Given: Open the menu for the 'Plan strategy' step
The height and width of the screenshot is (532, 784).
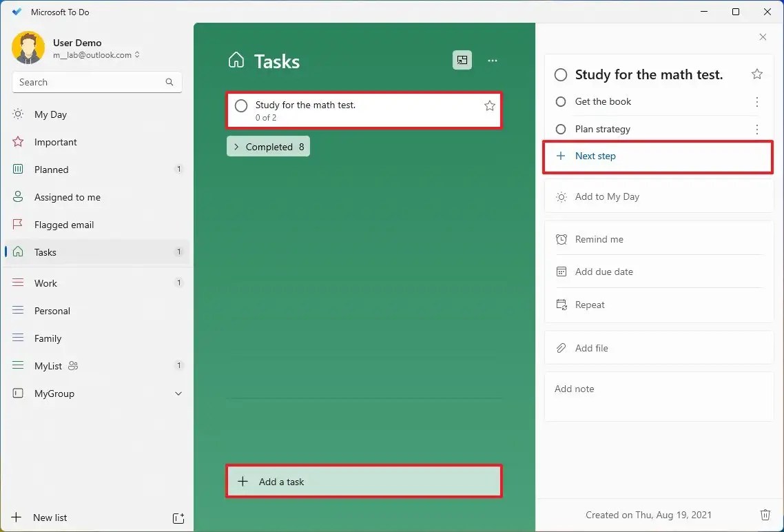Looking at the screenshot, I should point(757,129).
